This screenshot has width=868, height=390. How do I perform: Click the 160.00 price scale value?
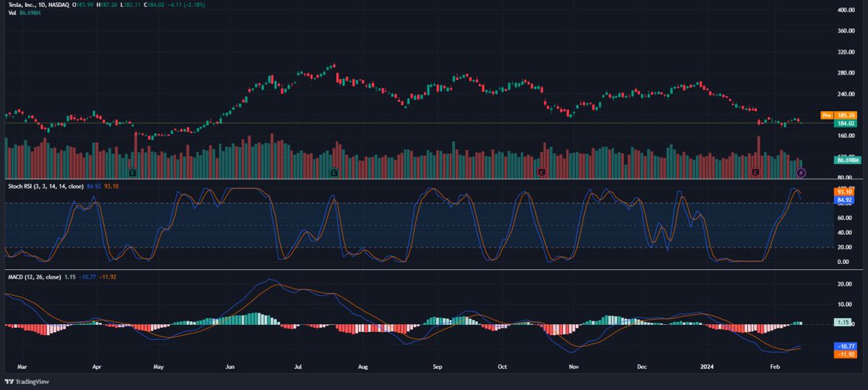[x=846, y=135]
